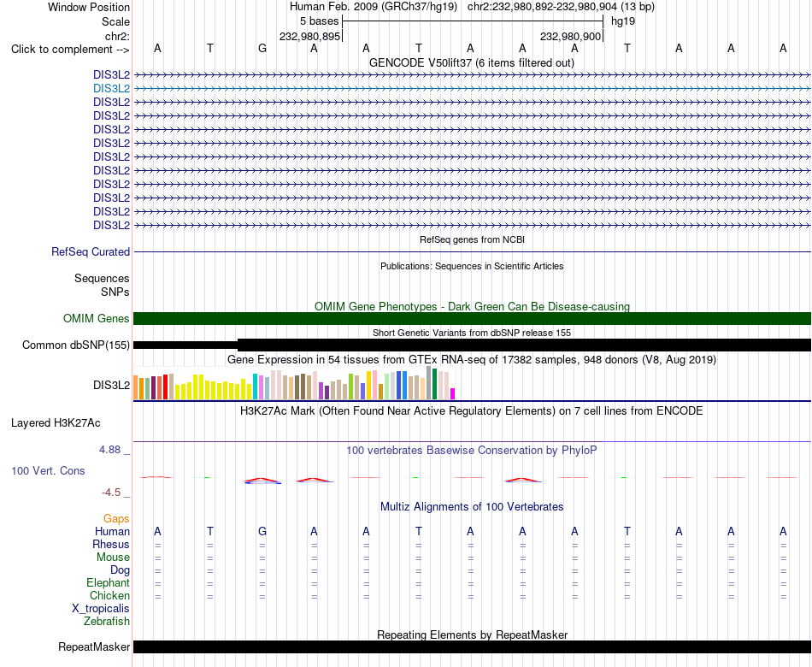Image resolution: width=812 pixels, height=667 pixels.
Task: Open the H3K27Ac Mark track title
Action: pos(471,411)
